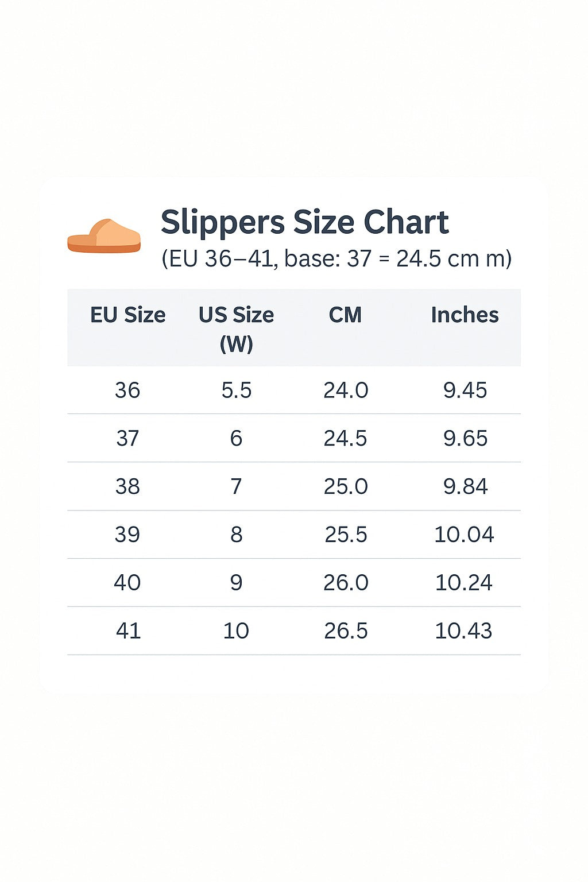Click the 10.04 inches value
The height and width of the screenshot is (882, 588).
click(464, 535)
